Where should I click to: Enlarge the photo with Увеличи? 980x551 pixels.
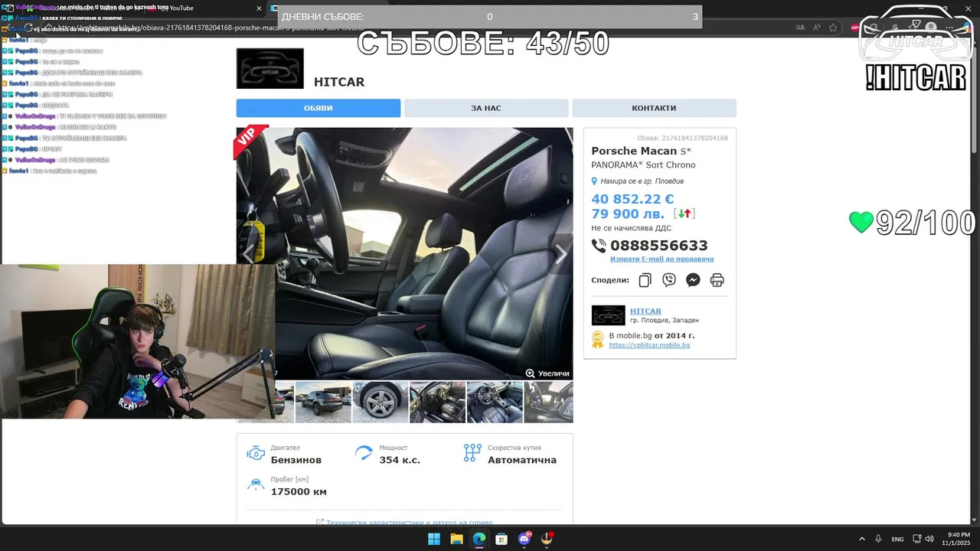pos(547,373)
